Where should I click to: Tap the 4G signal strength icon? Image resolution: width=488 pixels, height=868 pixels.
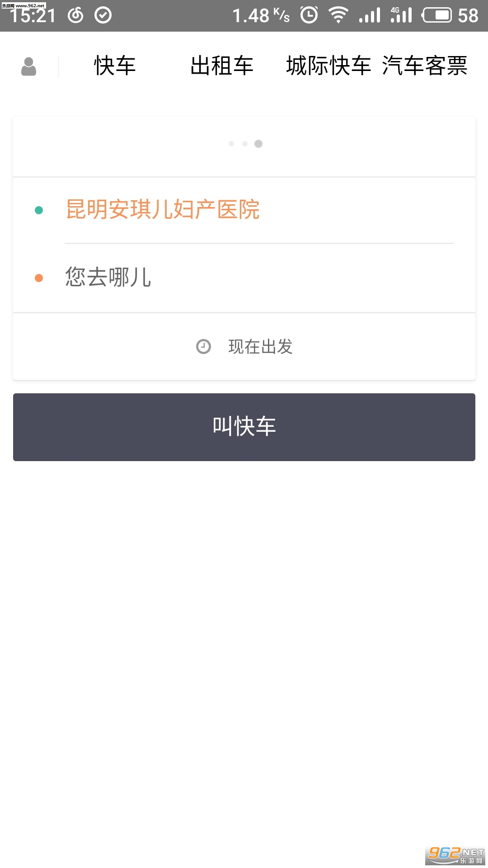click(401, 15)
